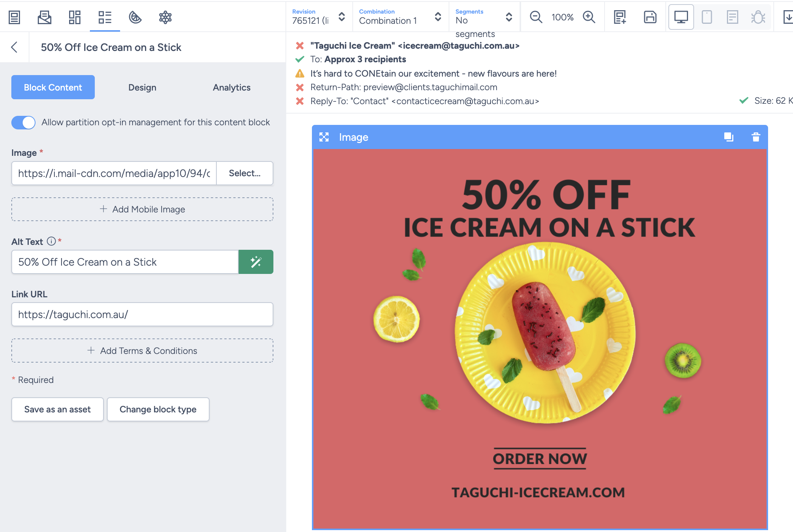This screenshot has width=793, height=532.
Task: Save the current revision with the floppy disk icon
Action: coord(650,17)
